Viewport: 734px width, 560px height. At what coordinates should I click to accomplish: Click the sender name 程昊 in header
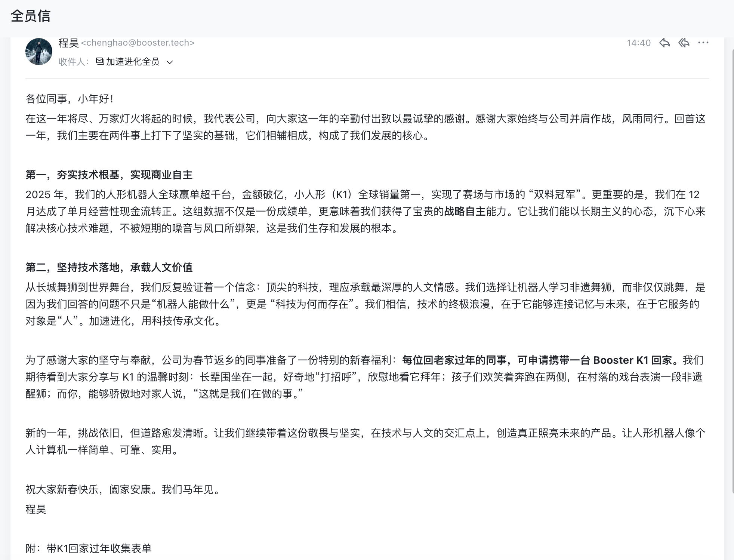(68, 43)
